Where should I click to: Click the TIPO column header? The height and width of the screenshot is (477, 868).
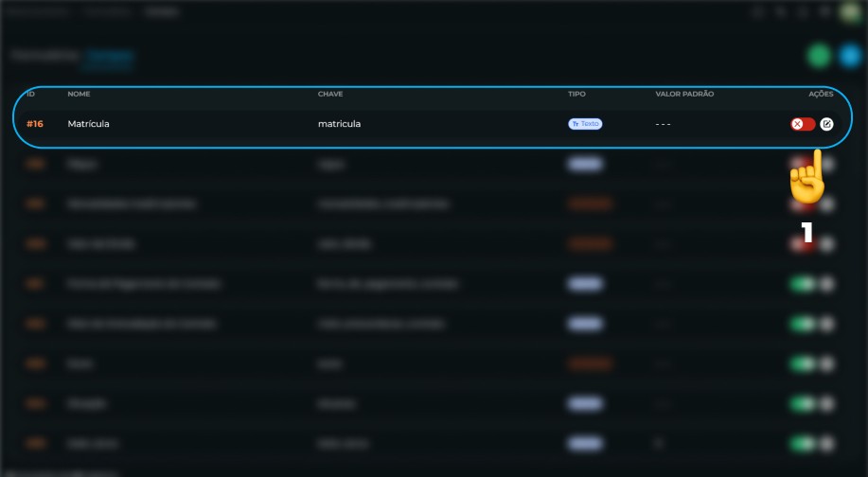coord(576,94)
